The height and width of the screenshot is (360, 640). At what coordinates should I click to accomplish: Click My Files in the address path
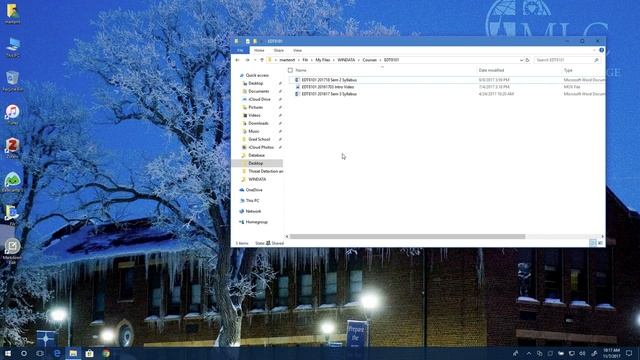click(x=322, y=60)
